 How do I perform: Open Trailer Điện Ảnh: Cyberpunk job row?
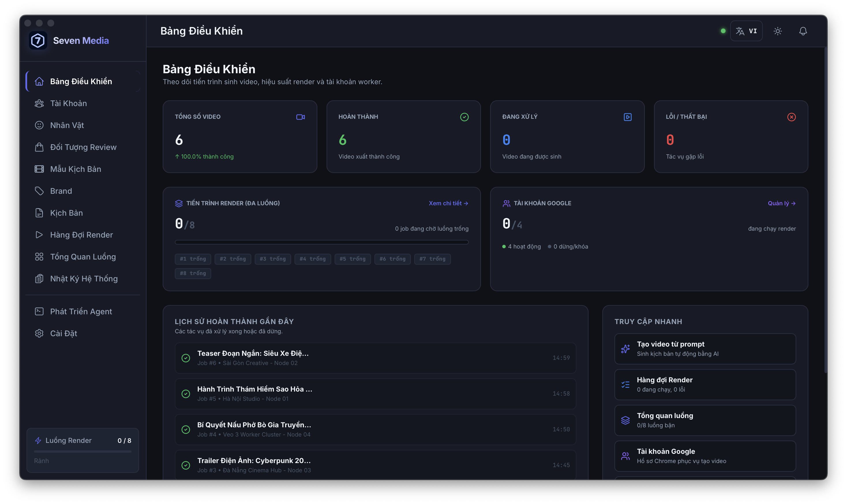click(x=375, y=465)
